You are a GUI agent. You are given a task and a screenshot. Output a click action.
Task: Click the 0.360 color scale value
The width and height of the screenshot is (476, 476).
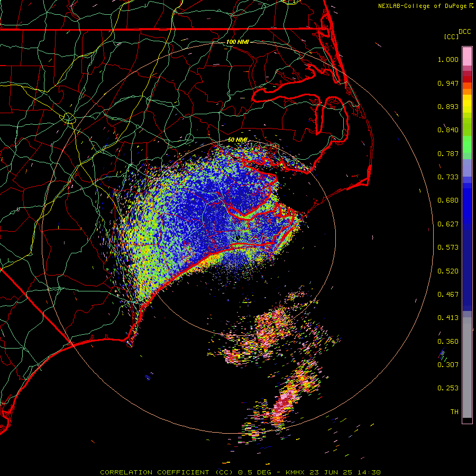point(448,342)
